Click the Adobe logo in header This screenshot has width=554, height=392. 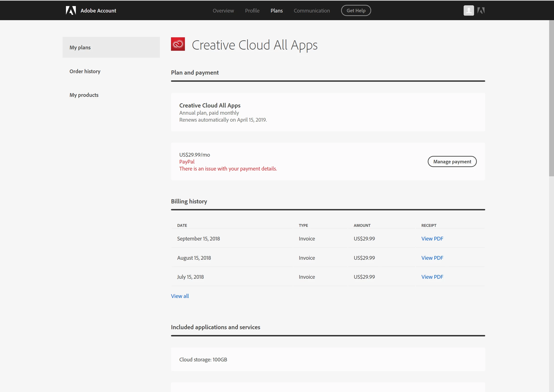[71, 10]
